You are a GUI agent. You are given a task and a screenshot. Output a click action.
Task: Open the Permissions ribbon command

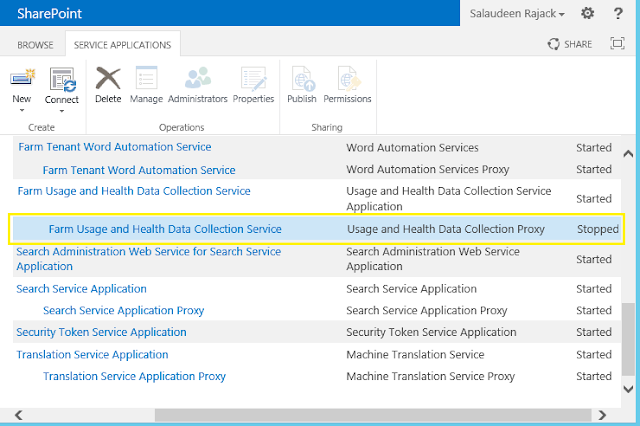(x=347, y=85)
